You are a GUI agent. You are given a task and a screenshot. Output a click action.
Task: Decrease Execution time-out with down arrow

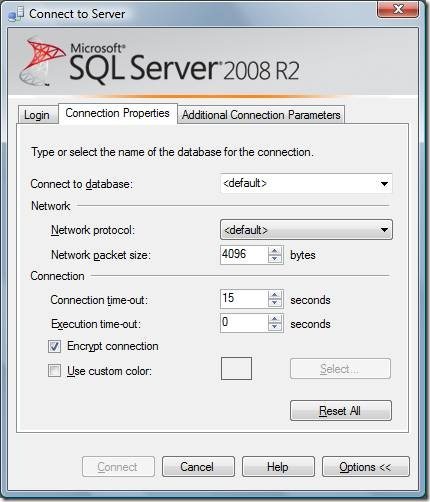tap(275, 327)
